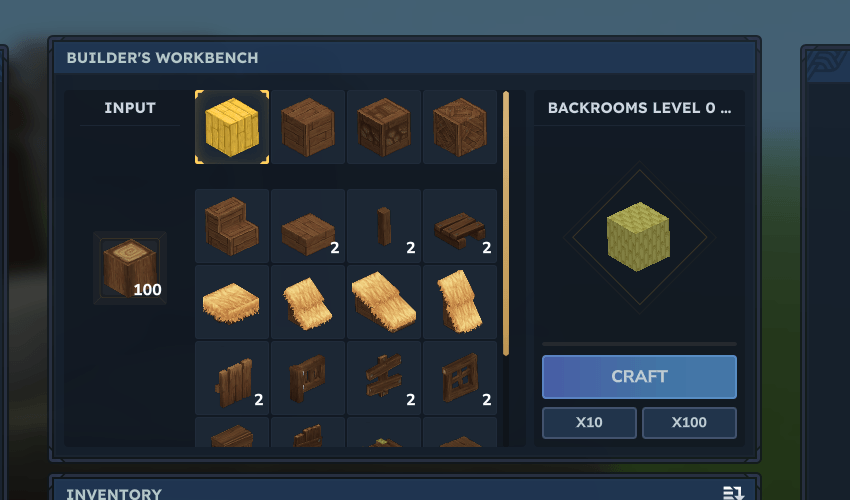
Task: Pick the wooden fence plank recipe
Action: [x=232, y=378]
